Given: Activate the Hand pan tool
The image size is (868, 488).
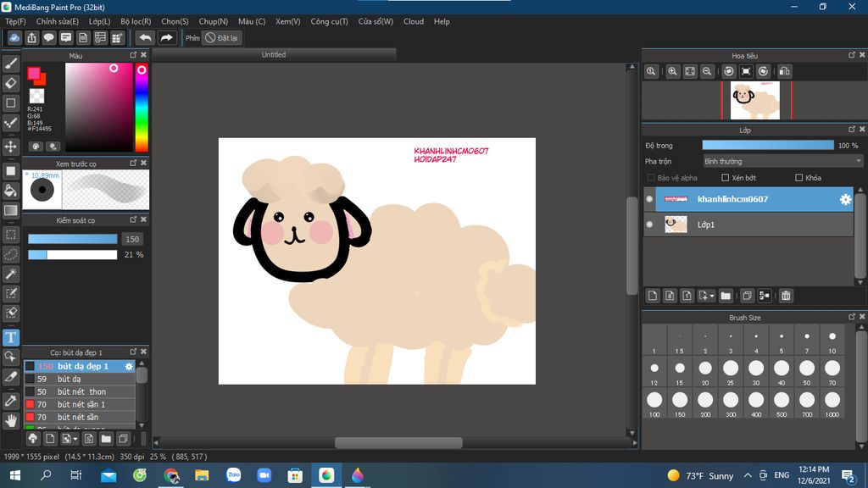Looking at the screenshot, I should coord(11,420).
